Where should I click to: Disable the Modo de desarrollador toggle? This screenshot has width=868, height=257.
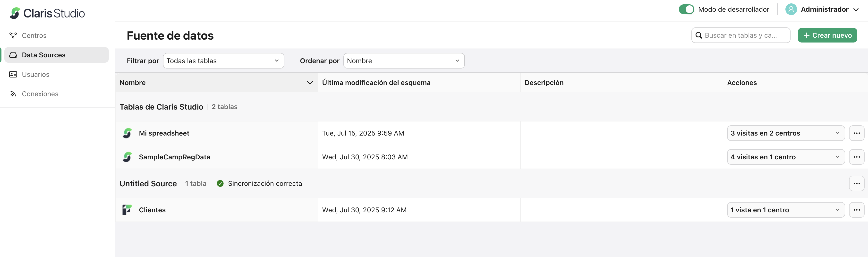(x=686, y=9)
